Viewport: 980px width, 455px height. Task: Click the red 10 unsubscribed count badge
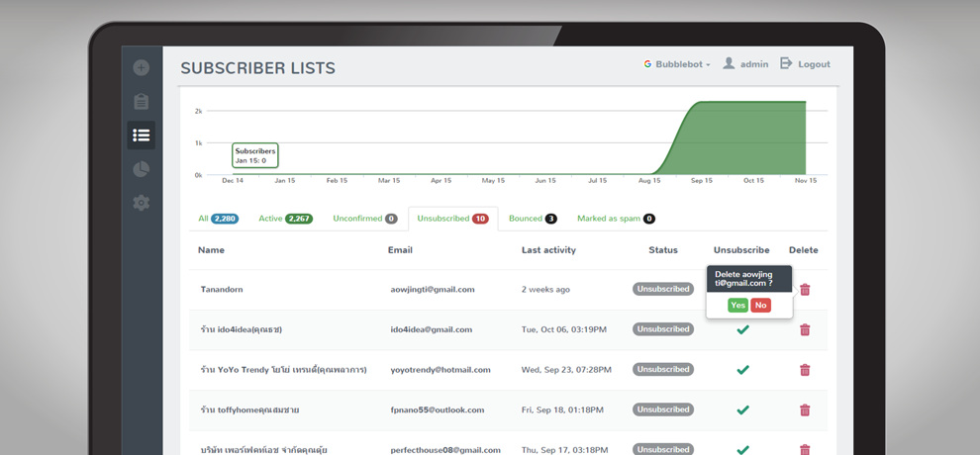point(480,219)
